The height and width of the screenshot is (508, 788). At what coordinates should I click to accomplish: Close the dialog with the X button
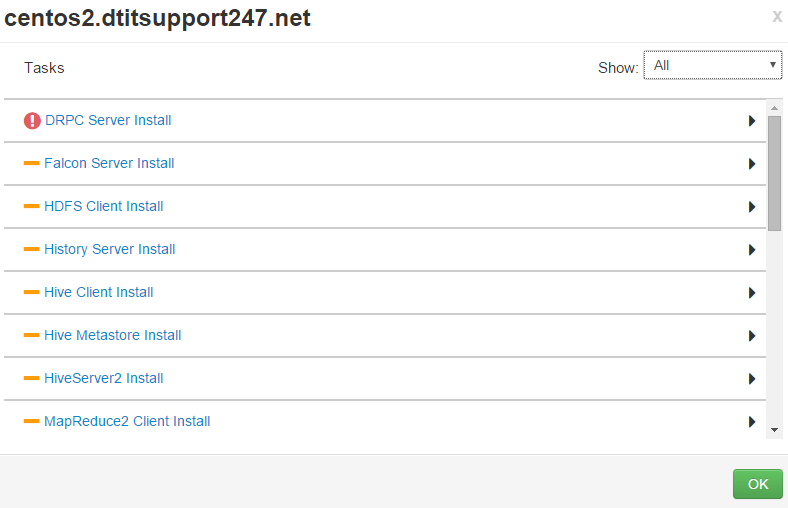click(777, 16)
